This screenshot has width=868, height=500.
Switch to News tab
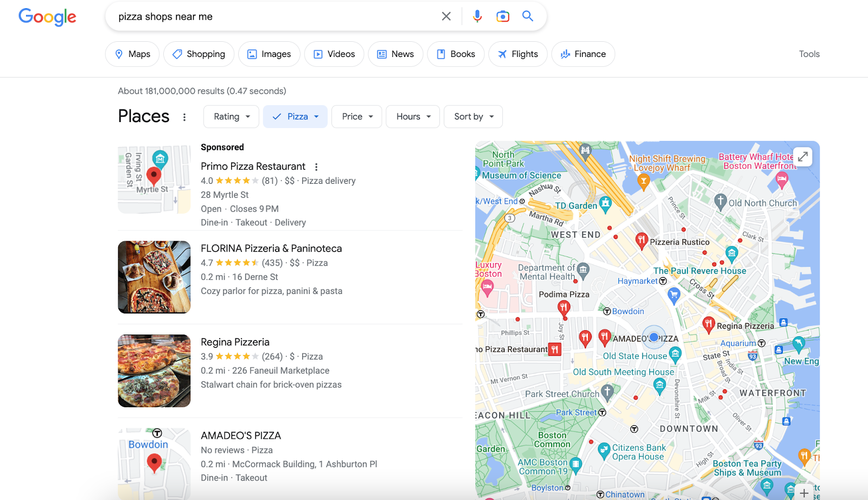[x=395, y=54]
